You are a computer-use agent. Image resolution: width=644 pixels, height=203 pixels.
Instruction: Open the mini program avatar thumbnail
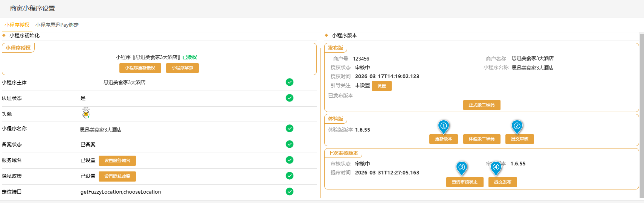coord(86,113)
